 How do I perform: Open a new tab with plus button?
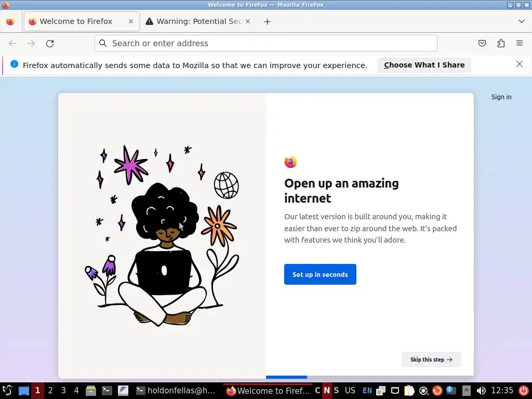pos(268,21)
